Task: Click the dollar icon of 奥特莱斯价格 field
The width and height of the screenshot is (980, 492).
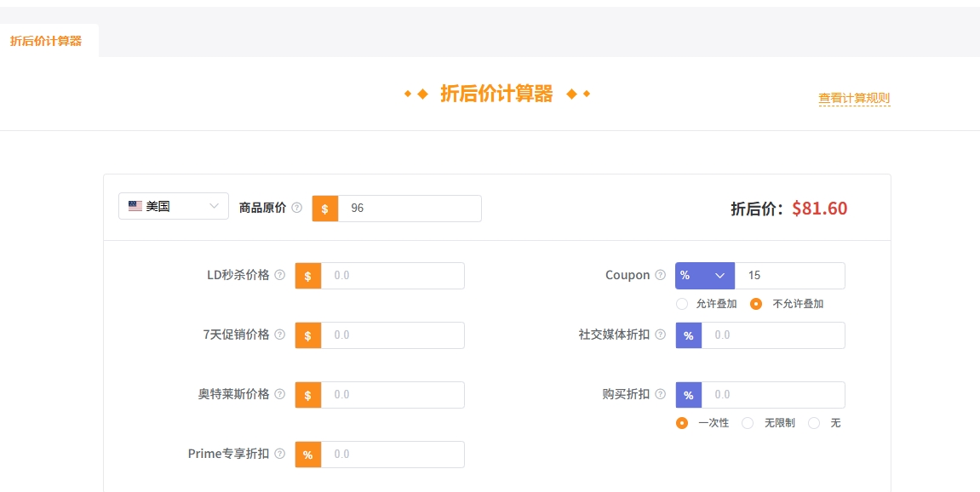Action: [x=308, y=395]
